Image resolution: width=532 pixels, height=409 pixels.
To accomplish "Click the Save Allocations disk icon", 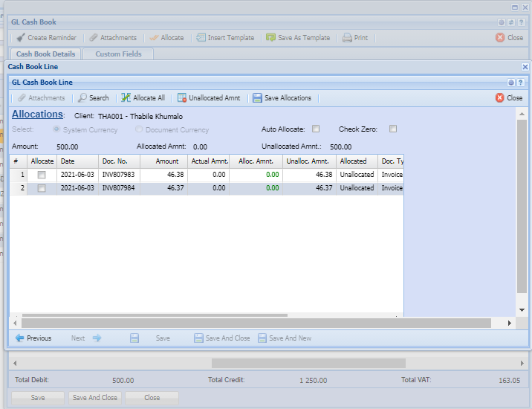I will (257, 98).
